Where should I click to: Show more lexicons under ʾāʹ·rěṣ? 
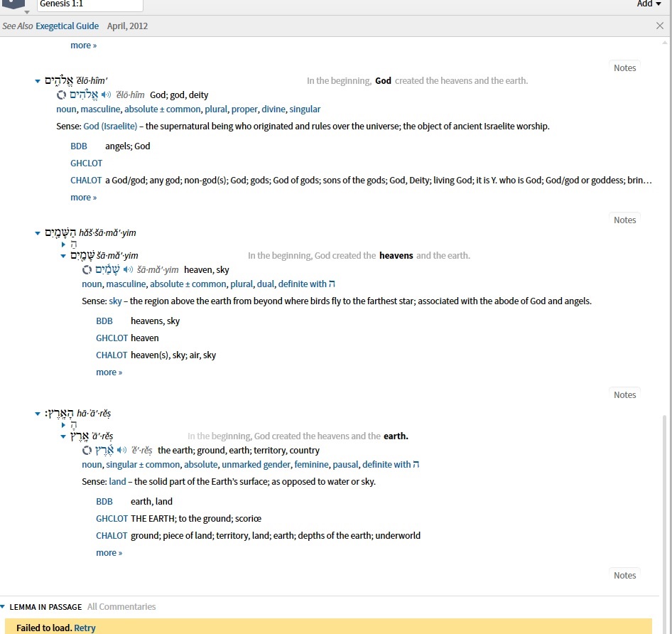tap(109, 553)
